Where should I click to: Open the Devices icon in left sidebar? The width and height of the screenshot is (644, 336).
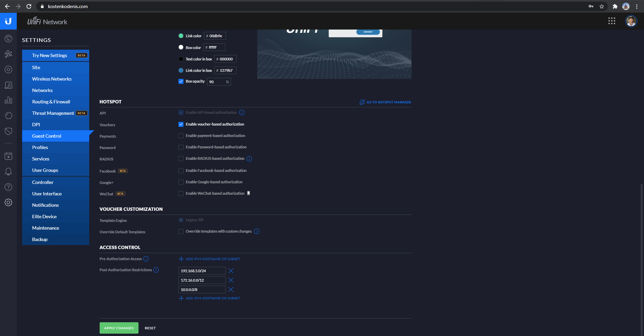click(8, 69)
